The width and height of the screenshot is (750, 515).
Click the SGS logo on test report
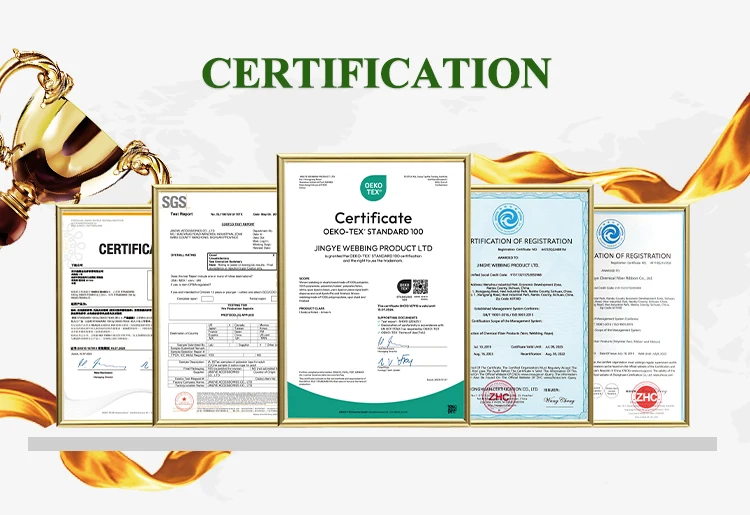pos(174,202)
